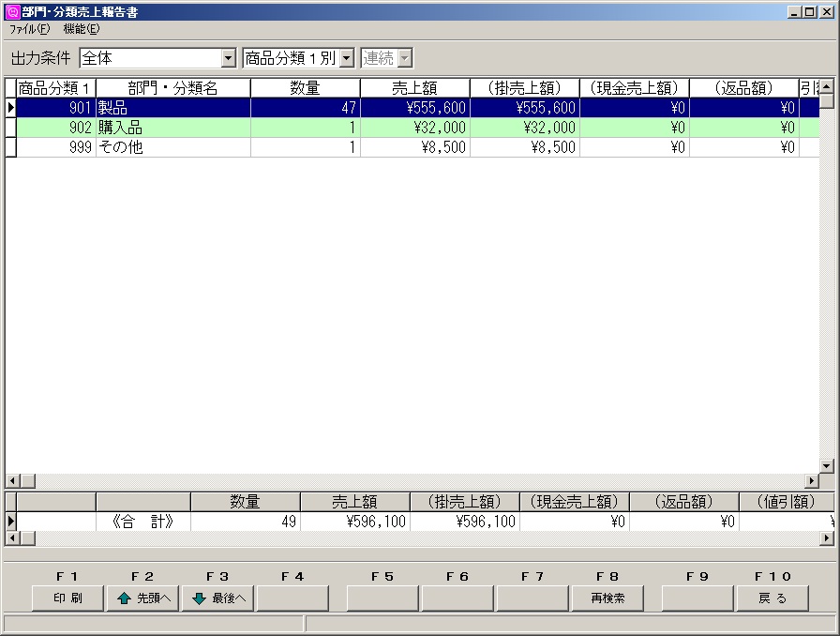
Task: Open the 機能(E) menu
Action: pos(82,29)
